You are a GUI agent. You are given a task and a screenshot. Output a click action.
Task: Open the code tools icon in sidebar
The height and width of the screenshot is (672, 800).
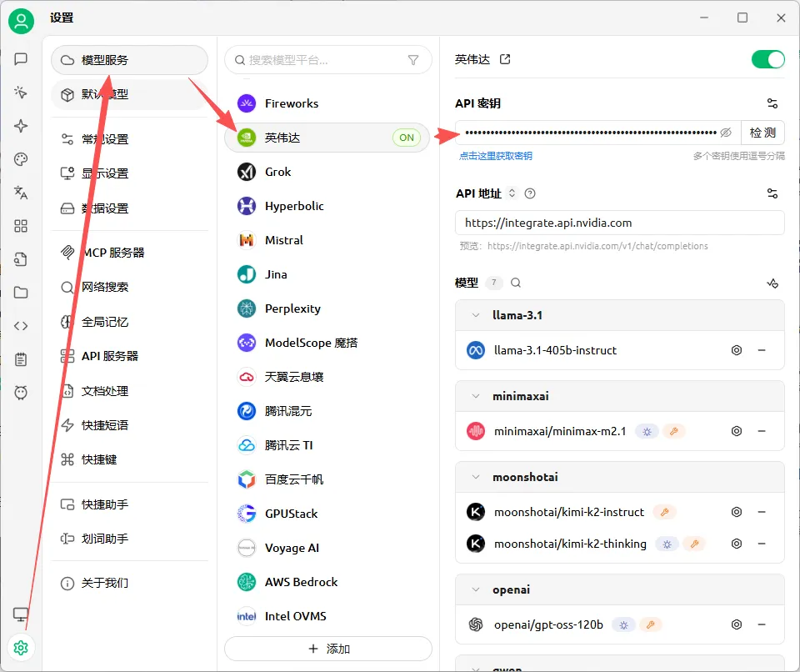click(x=20, y=326)
